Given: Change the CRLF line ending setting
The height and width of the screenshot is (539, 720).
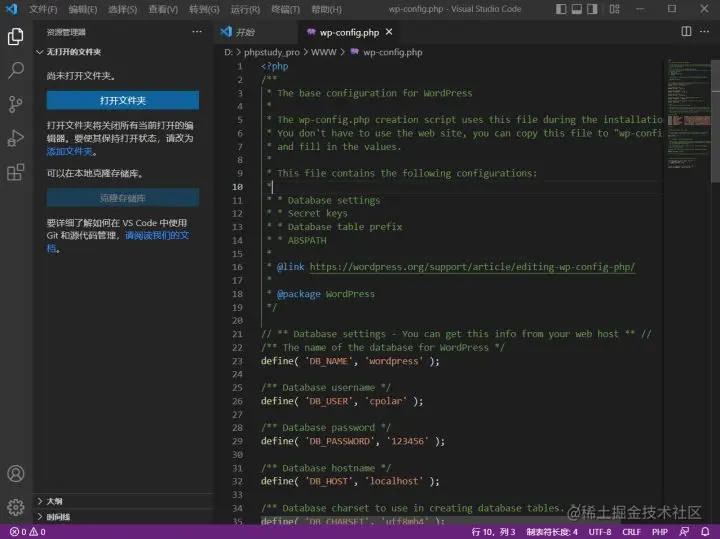Looking at the screenshot, I should coord(631,532).
